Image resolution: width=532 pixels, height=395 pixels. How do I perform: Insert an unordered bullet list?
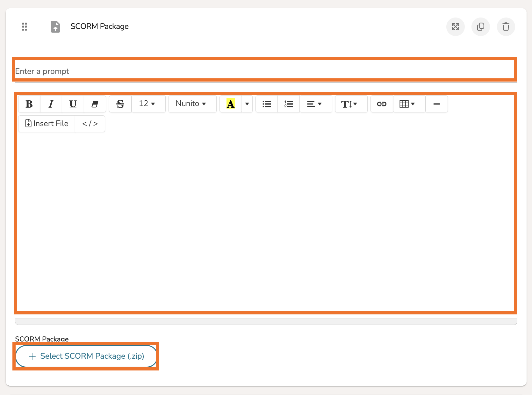pos(267,104)
